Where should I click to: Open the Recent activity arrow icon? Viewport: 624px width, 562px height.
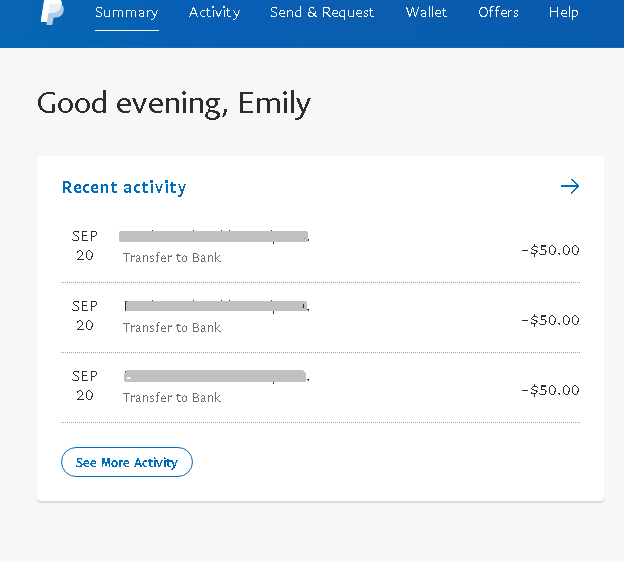[570, 186]
